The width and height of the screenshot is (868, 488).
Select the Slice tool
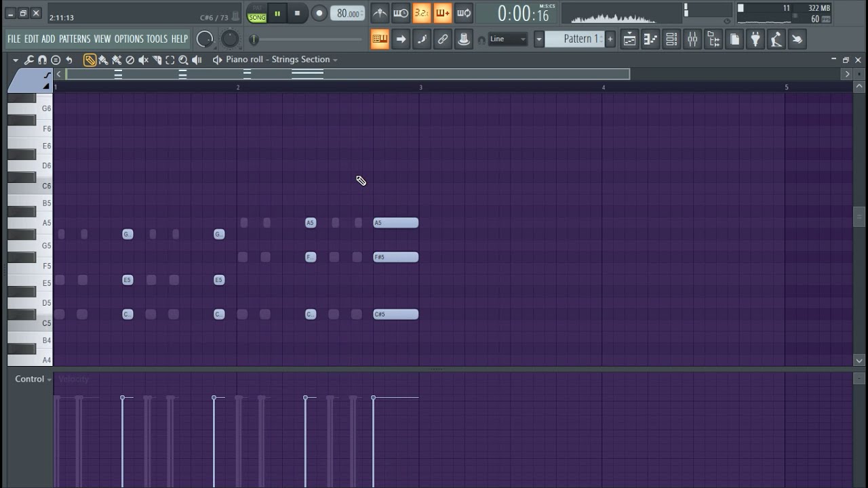click(x=157, y=60)
